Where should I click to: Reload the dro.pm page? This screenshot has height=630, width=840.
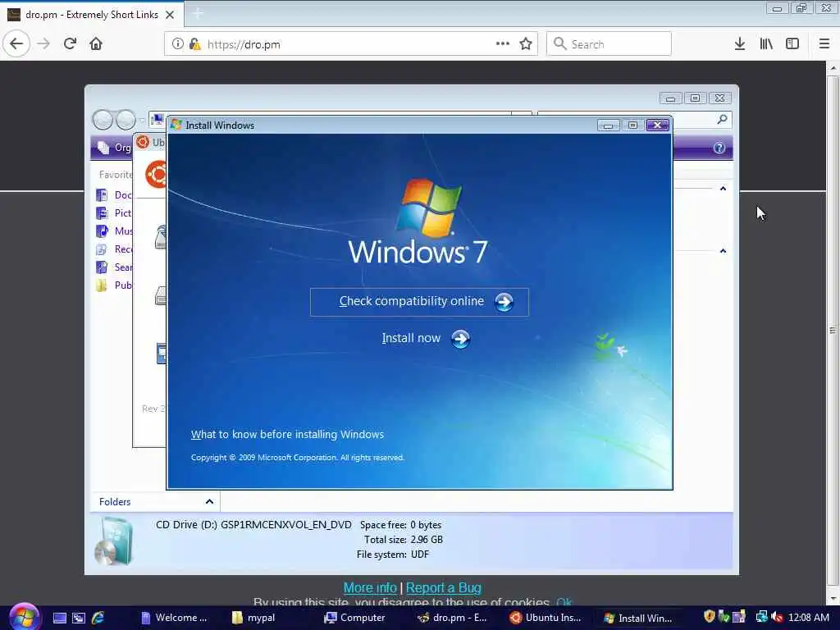(71, 44)
